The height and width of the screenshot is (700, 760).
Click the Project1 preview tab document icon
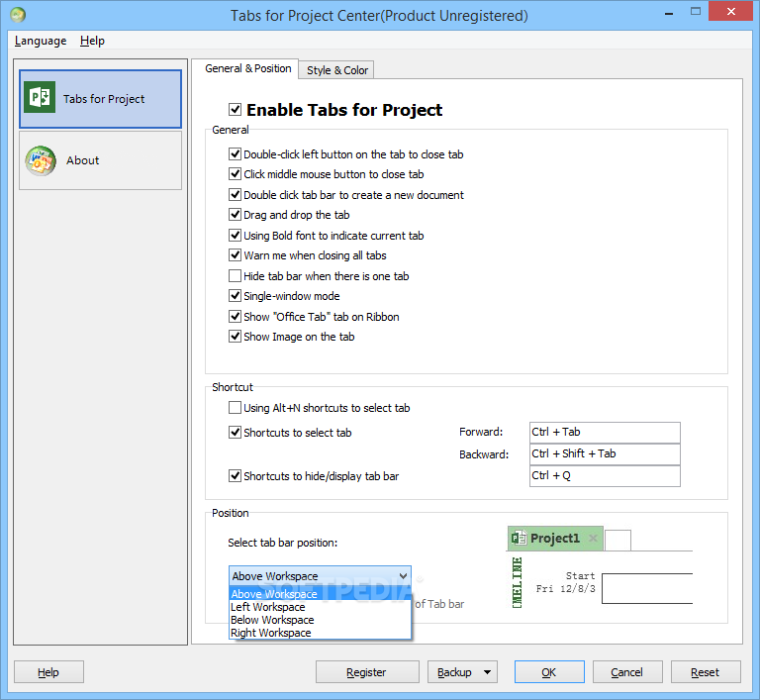coord(519,538)
